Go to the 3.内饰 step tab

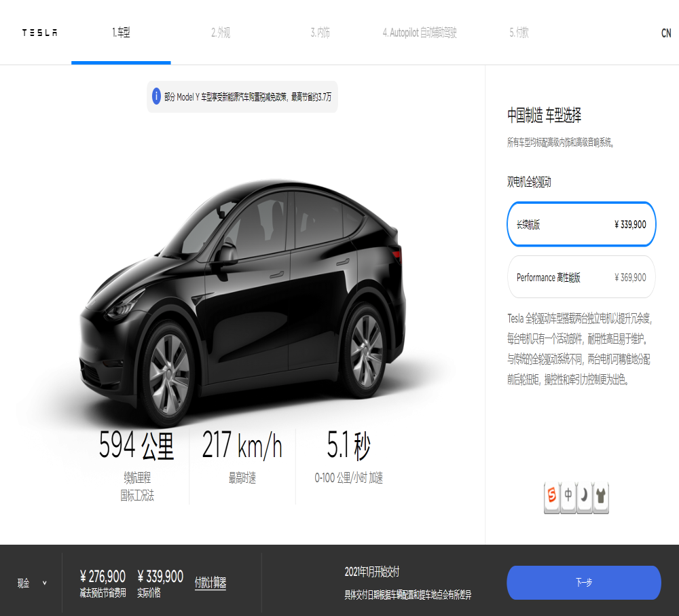(x=320, y=33)
